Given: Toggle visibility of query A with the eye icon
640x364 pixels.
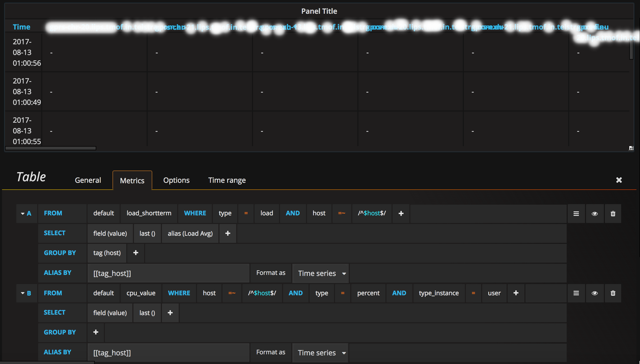Looking at the screenshot, I should point(595,213).
